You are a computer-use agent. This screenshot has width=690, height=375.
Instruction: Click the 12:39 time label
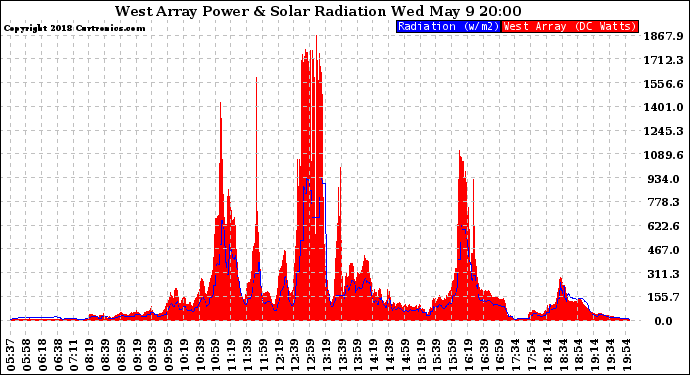(x=295, y=355)
